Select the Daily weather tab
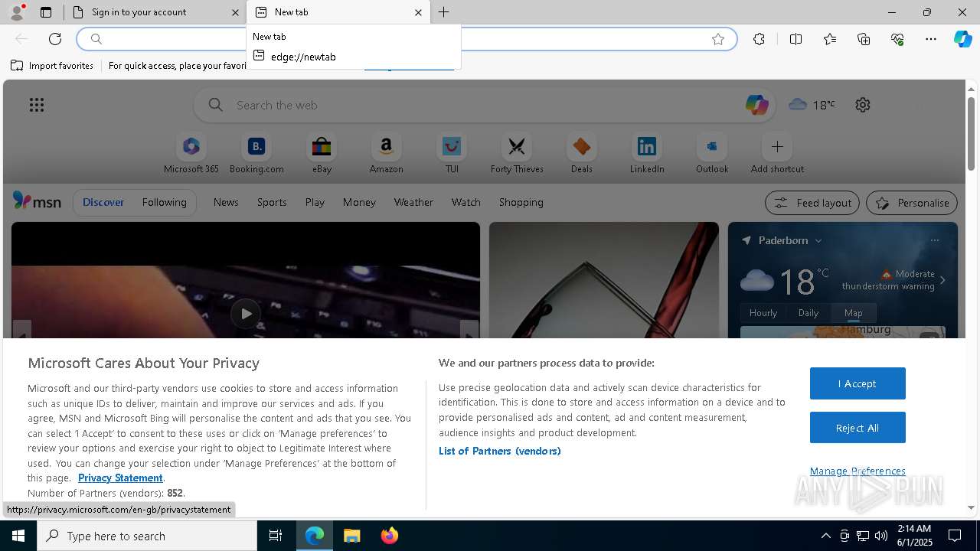The height and width of the screenshot is (551, 980). (808, 312)
